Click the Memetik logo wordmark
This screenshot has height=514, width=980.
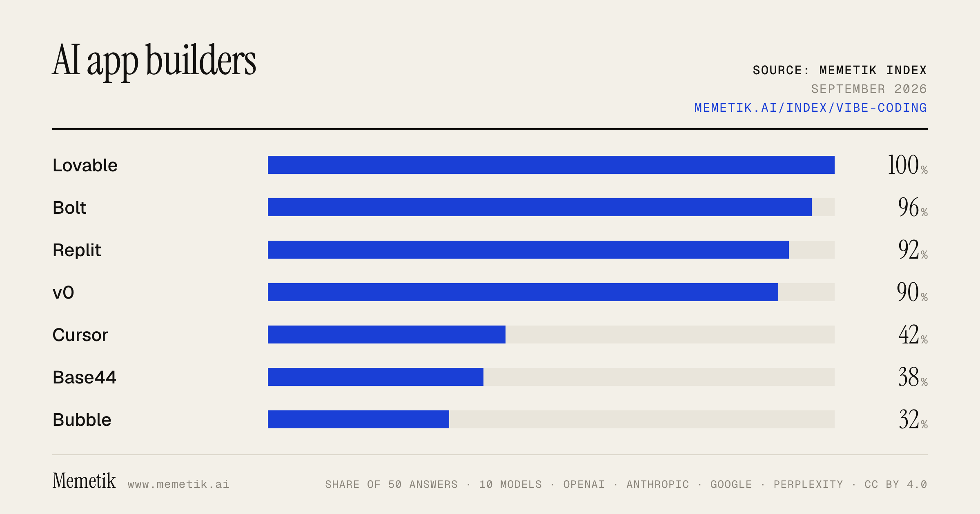click(x=84, y=481)
